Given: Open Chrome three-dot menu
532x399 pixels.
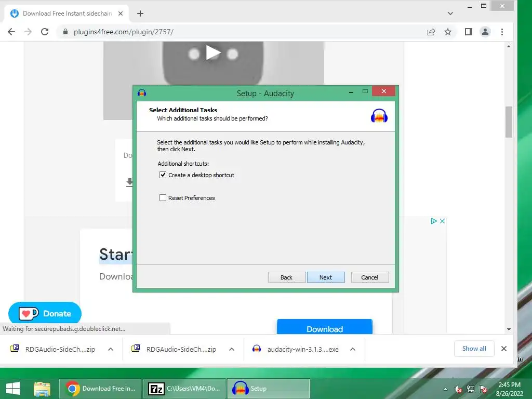Looking at the screenshot, I should (502, 32).
